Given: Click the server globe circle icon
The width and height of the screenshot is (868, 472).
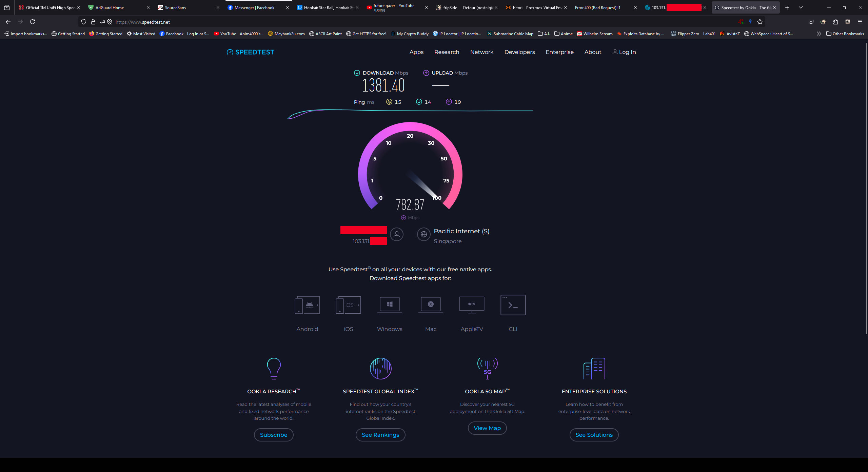Looking at the screenshot, I should coord(424,234).
